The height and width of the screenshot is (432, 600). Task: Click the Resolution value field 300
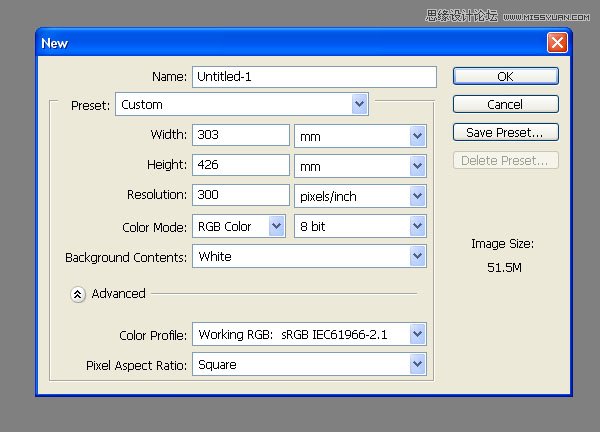[241, 195]
